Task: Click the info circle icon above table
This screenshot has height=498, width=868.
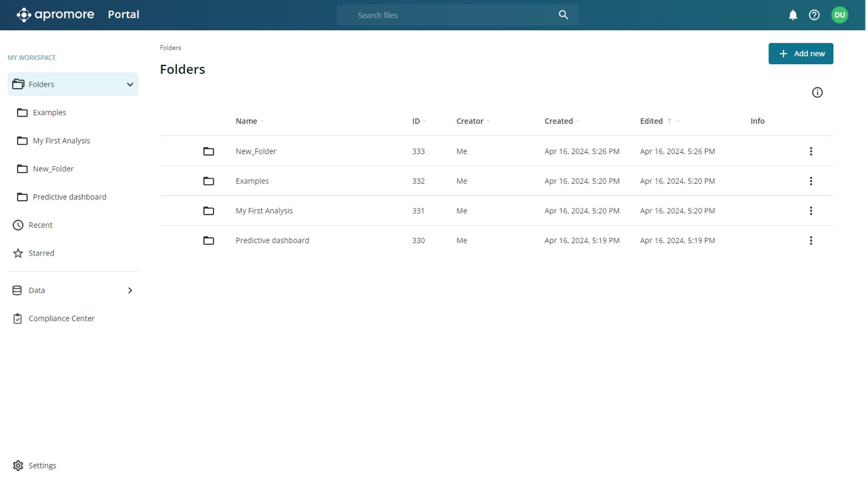Action: coord(817,93)
